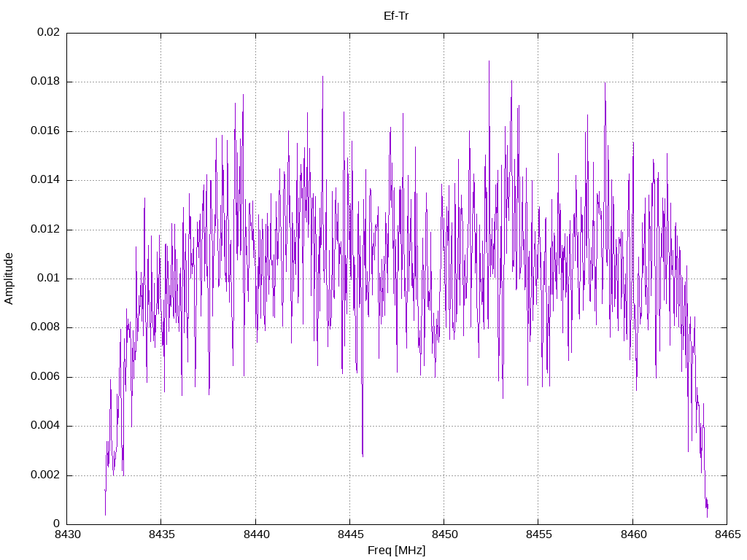This screenshot has height=560, width=747.
Task: Click the Amplitude axis label
Action: (x=9, y=279)
